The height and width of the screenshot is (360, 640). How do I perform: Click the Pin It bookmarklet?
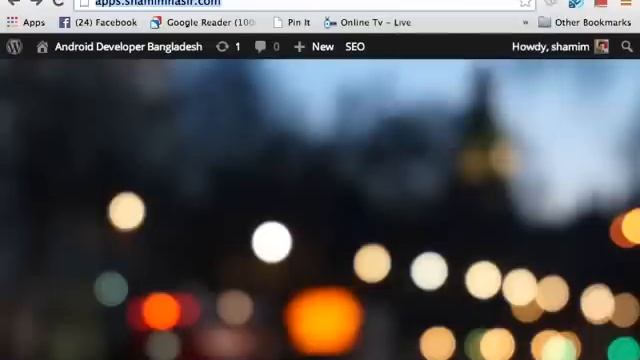(x=291, y=22)
